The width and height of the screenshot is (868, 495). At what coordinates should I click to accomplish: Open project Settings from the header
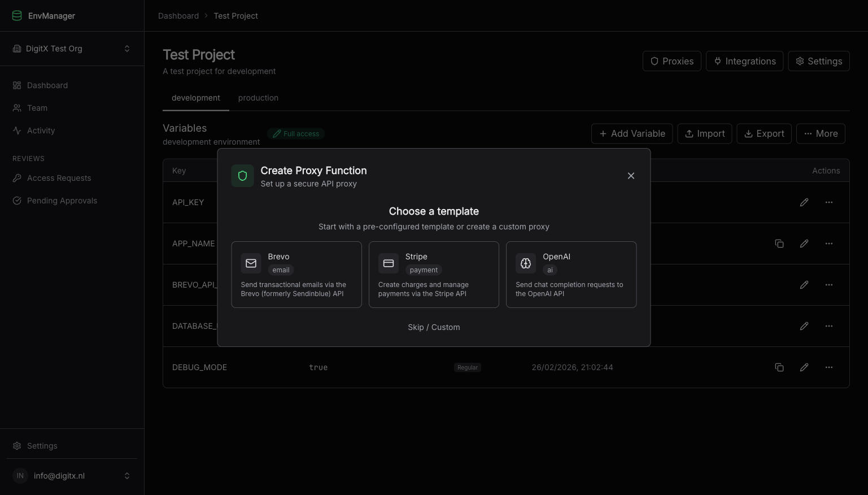(819, 61)
